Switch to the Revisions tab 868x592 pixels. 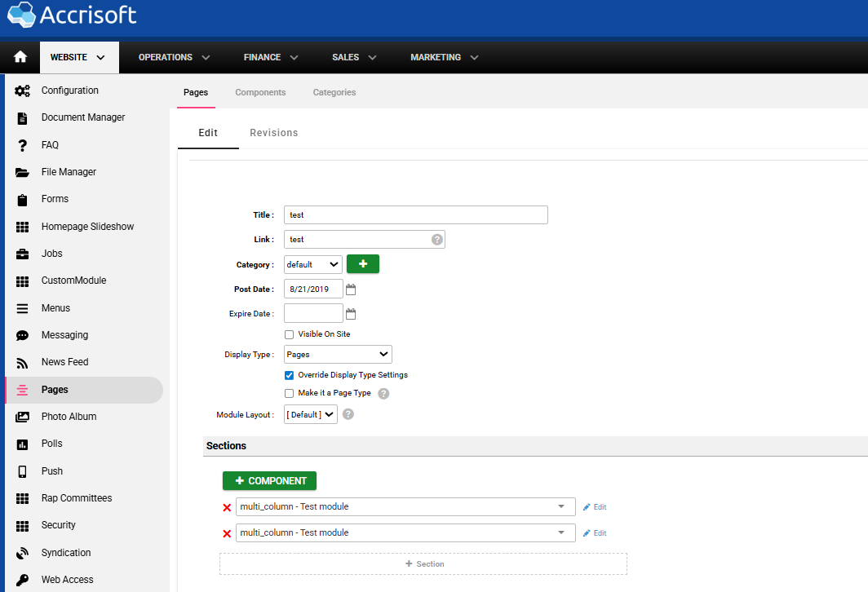click(x=273, y=133)
